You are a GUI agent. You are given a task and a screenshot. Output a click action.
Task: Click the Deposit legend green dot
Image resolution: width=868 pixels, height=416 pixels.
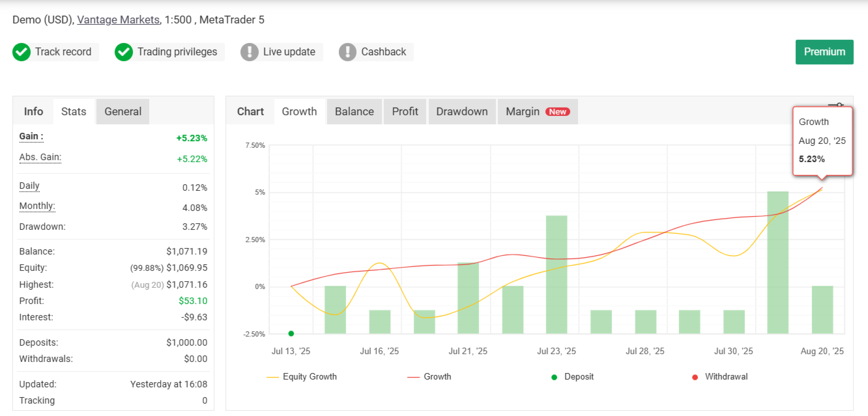coord(555,377)
